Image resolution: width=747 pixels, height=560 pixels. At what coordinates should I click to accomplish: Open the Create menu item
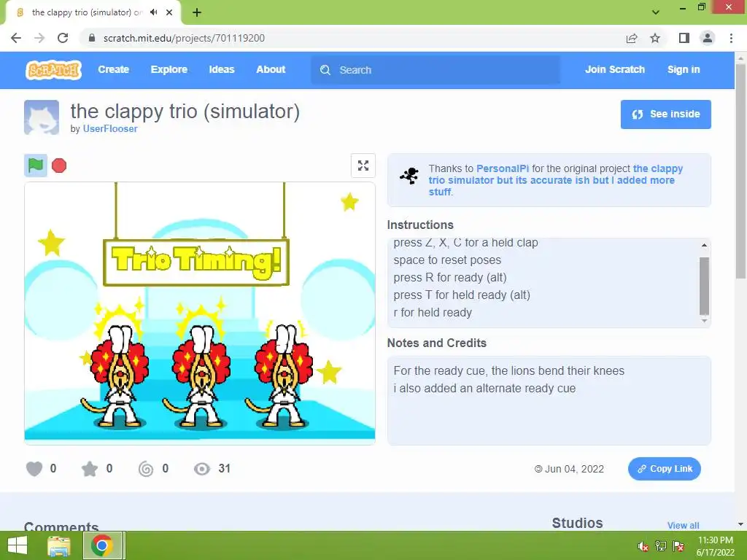[x=113, y=69]
